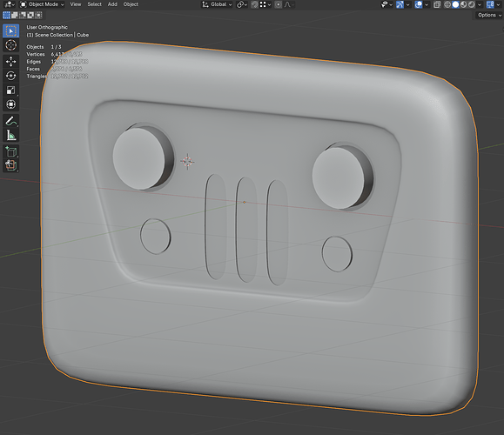Toggle proportional editing

[x=279, y=4]
